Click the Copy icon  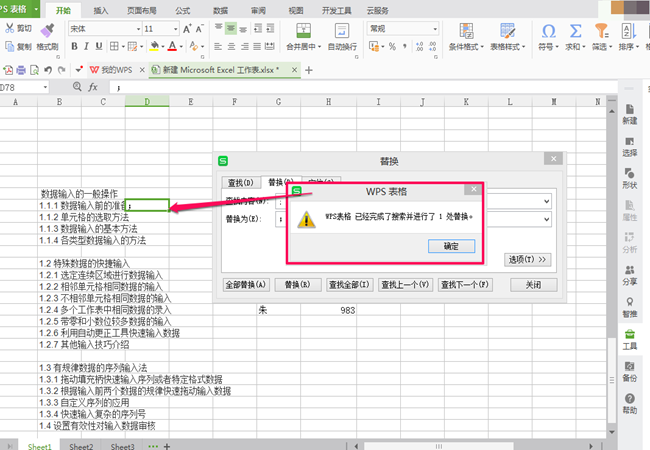(x=9, y=46)
